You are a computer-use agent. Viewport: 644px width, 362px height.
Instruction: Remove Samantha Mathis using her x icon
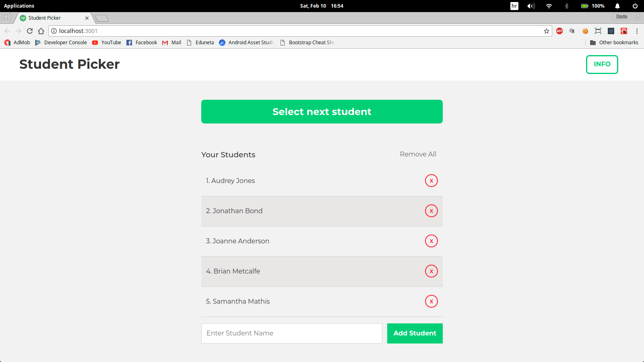click(431, 301)
